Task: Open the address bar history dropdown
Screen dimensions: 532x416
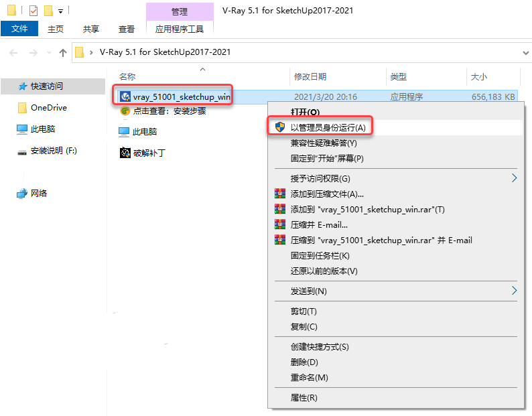Action: (525, 53)
